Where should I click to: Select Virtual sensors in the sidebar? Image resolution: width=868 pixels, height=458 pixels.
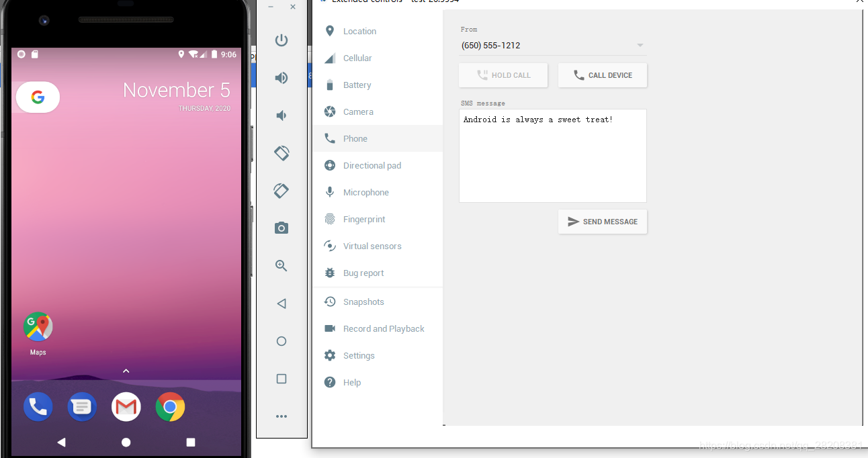click(x=372, y=246)
